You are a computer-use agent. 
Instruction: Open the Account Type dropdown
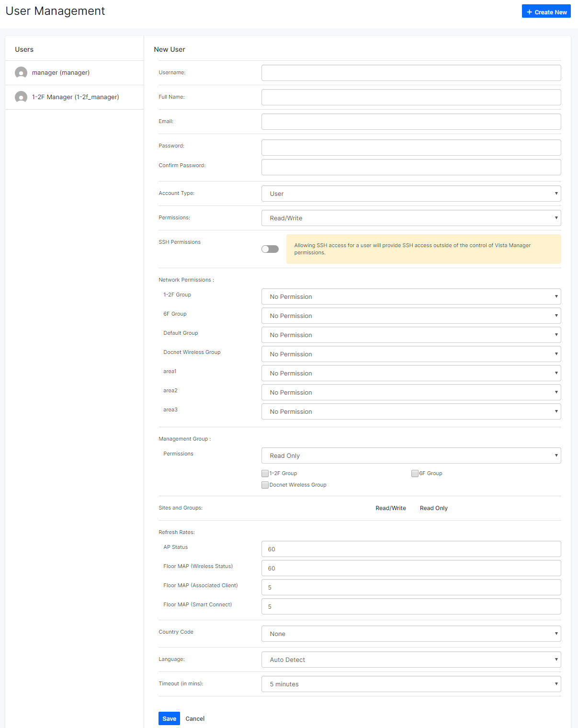tap(411, 193)
